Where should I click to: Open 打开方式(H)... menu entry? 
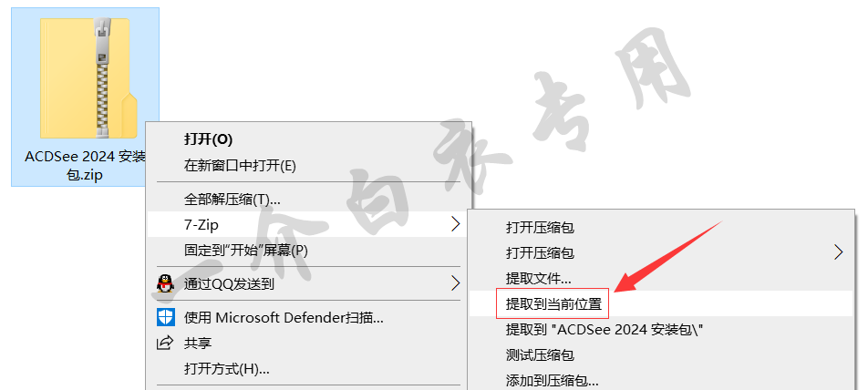pos(226,368)
